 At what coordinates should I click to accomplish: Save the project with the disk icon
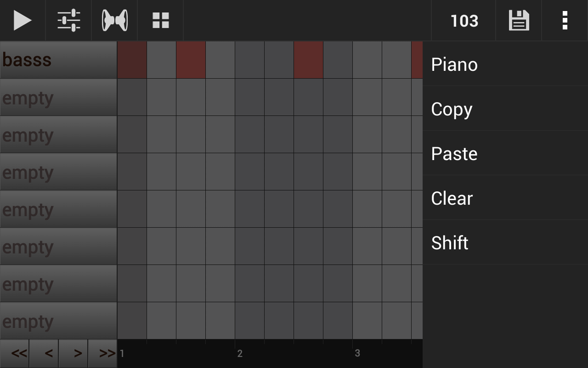pos(519,20)
